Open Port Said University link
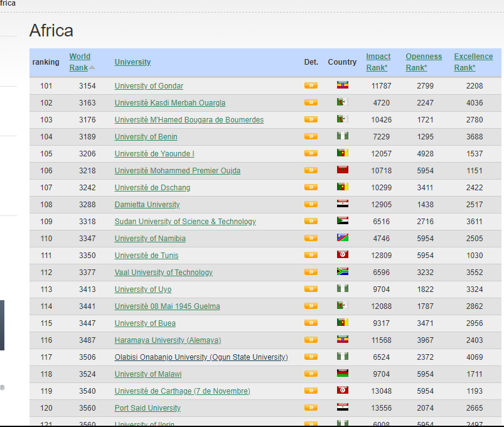 pos(147,408)
